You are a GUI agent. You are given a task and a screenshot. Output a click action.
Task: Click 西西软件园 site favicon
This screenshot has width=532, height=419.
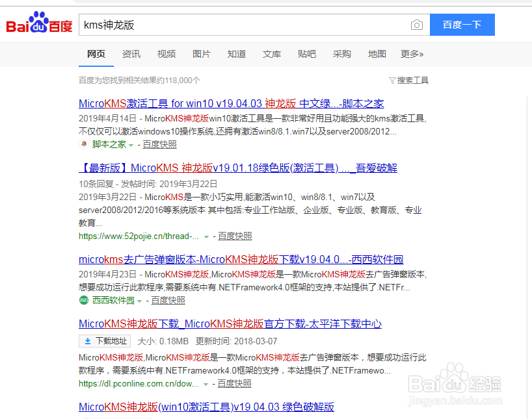pos(83,300)
